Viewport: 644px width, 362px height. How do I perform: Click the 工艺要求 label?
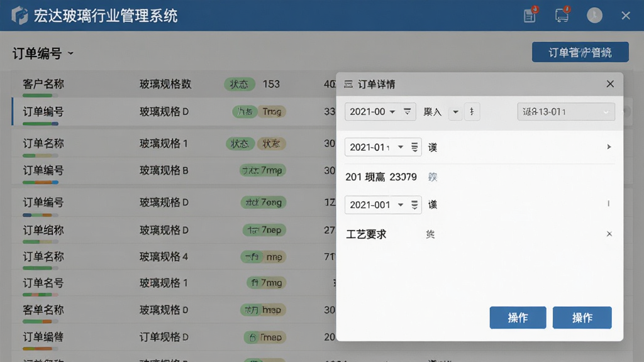(366, 234)
